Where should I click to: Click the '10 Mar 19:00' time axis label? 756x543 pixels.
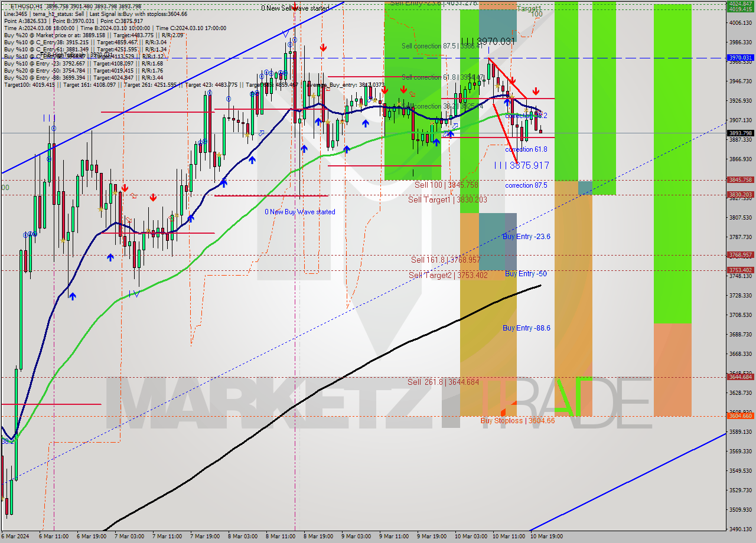[546, 537]
